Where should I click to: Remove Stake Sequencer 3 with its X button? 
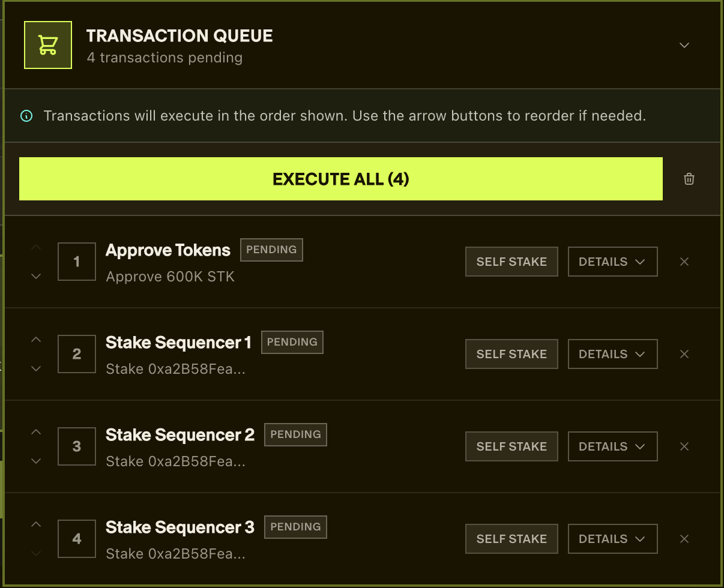[x=684, y=538]
